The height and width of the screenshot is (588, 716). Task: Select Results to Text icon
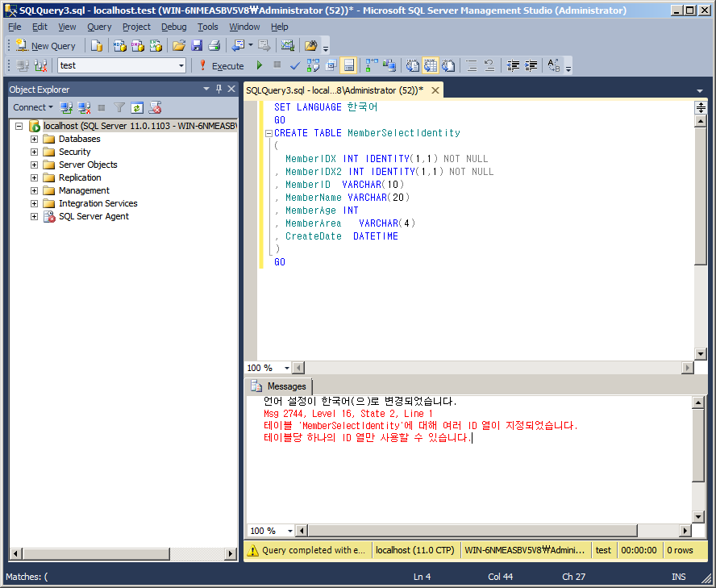click(x=412, y=66)
